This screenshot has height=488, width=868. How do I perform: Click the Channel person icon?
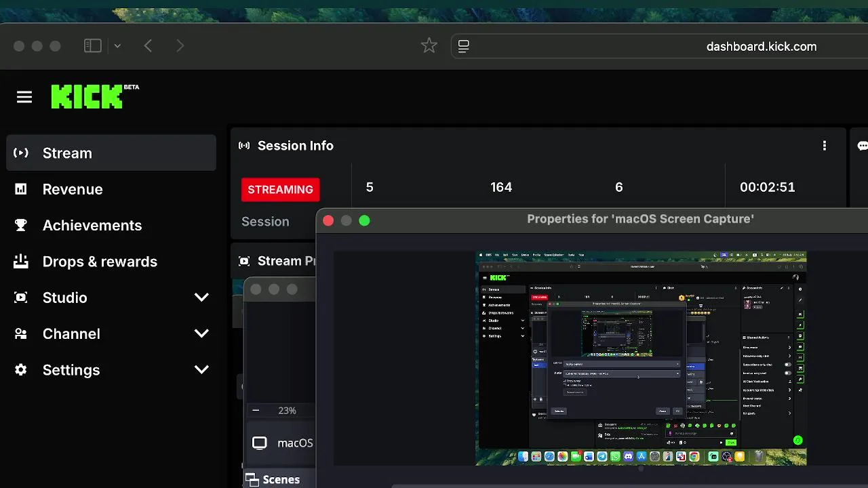pos(21,333)
